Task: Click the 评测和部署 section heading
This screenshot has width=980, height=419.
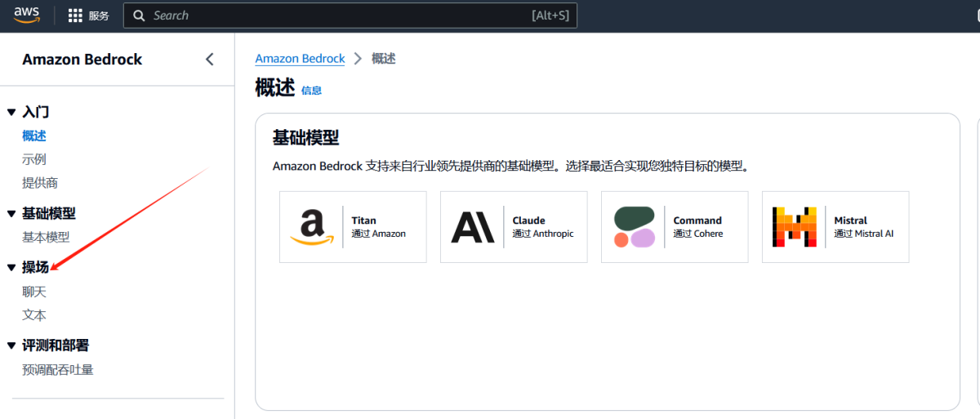Action: 56,346
